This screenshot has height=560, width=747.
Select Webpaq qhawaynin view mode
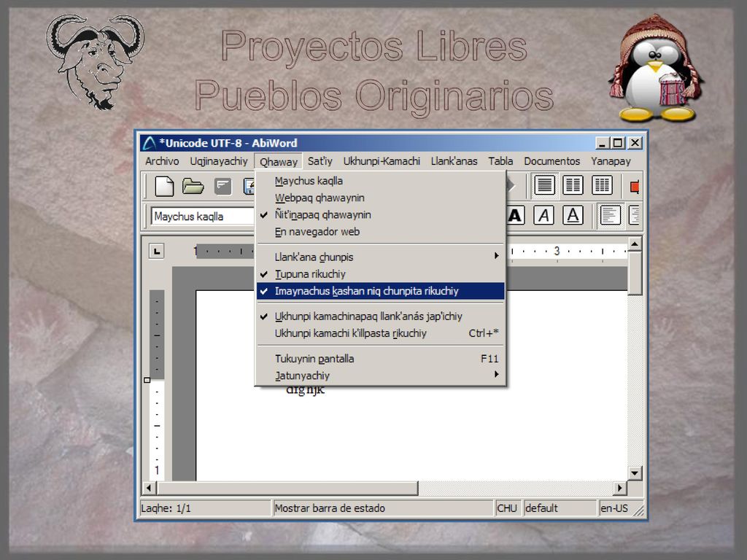(380, 198)
